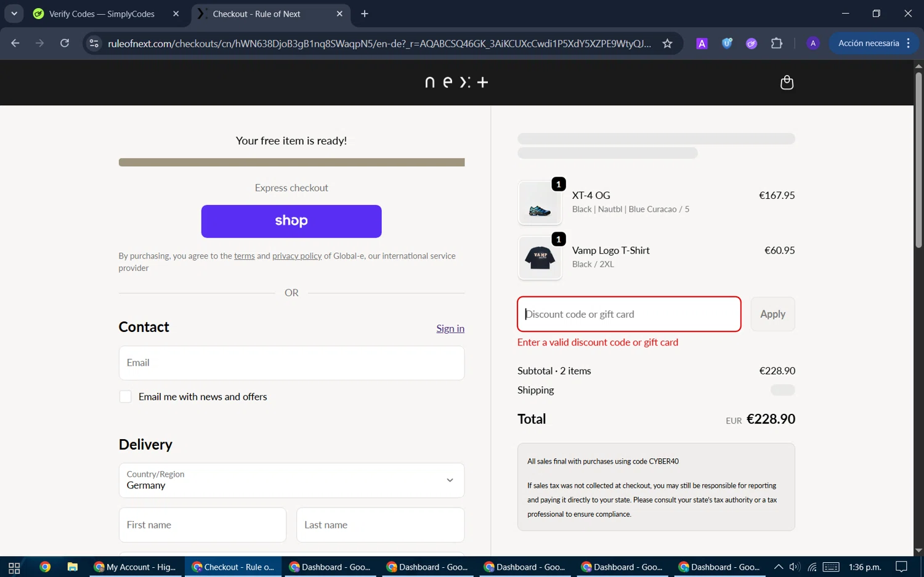Click the Apply discount button
The image size is (924, 577).
click(x=772, y=314)
